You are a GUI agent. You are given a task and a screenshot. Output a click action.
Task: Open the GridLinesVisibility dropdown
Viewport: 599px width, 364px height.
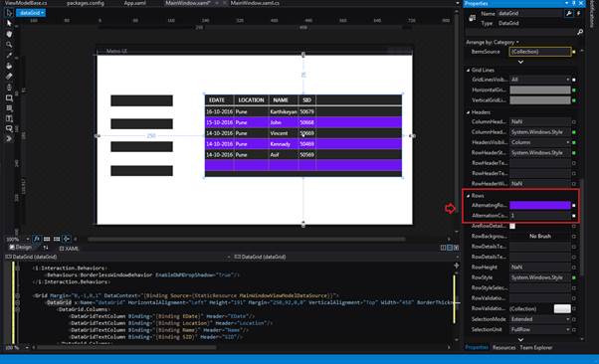pyautogui.click(x=540, y=80)
